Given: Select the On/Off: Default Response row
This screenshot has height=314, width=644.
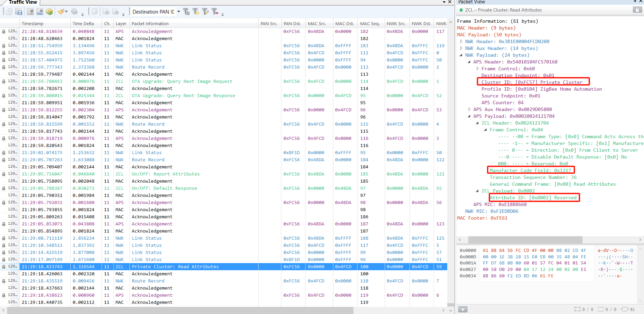Looking at the screenshot, I should (224, 188).
